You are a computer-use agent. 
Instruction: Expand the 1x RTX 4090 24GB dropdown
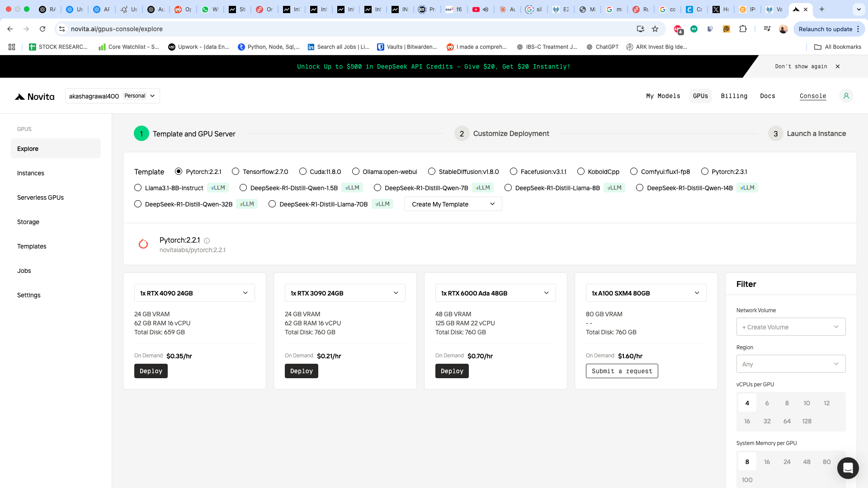[194, 293]
